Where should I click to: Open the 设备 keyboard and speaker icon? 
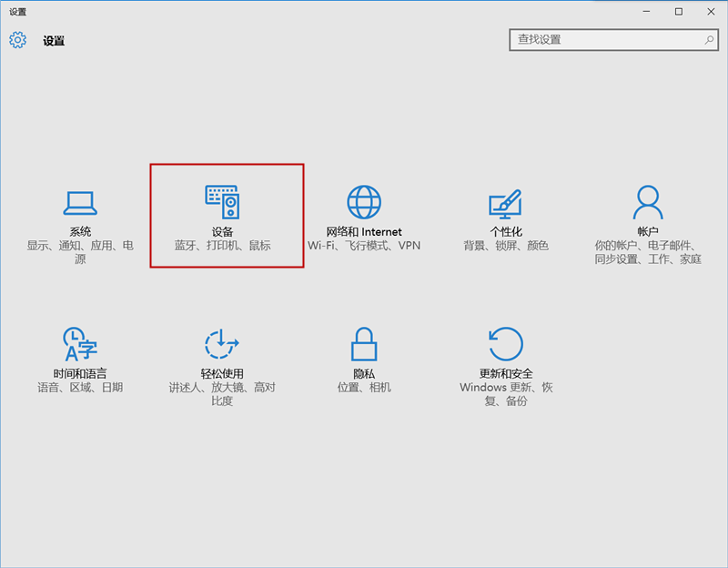coord(222,202)
